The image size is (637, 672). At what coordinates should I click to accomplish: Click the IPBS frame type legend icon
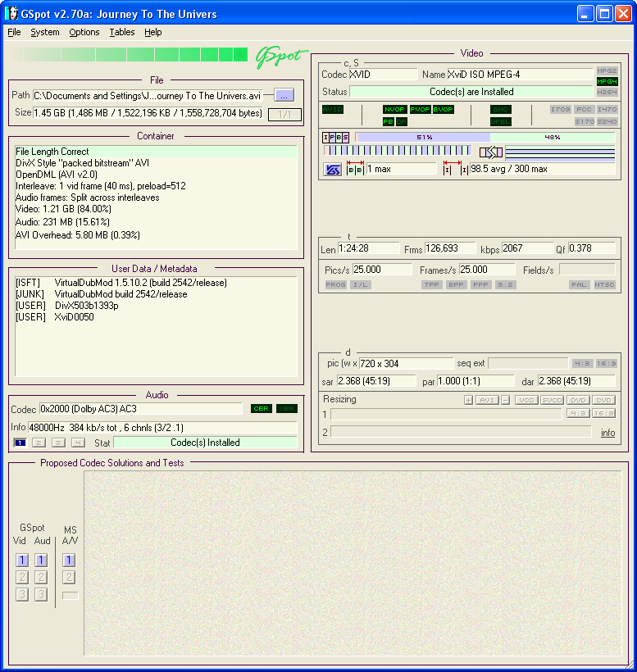pyautogui.click(x=335, y=137)
